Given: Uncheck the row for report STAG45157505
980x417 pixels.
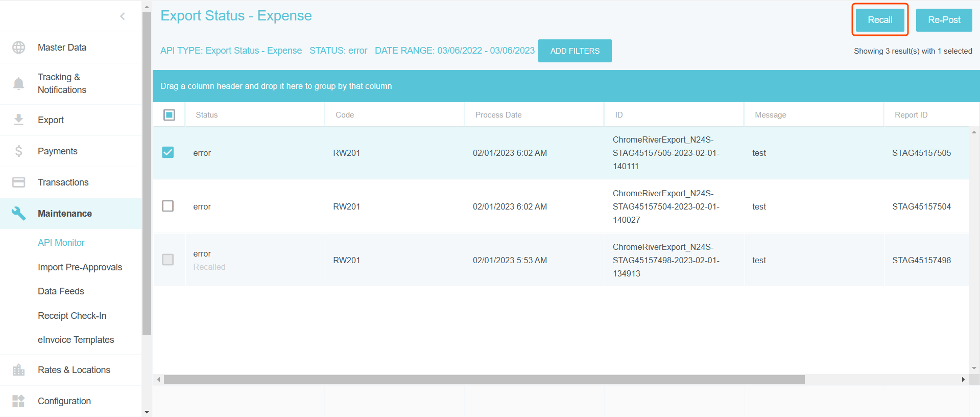Looking at the screenshot, I should 168,153.
